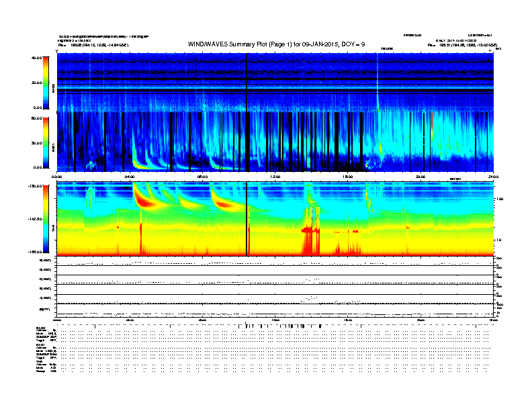The image size is (532, 411).
Task: Click the TNR intensity color bar
Action: click(46, 219)
